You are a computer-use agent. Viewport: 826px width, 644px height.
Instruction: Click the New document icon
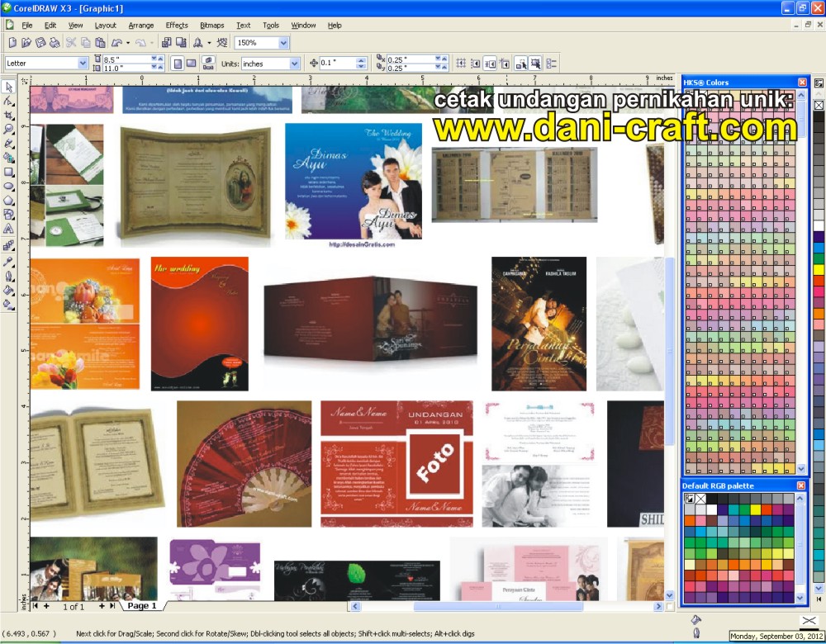[x=12, y=43]
